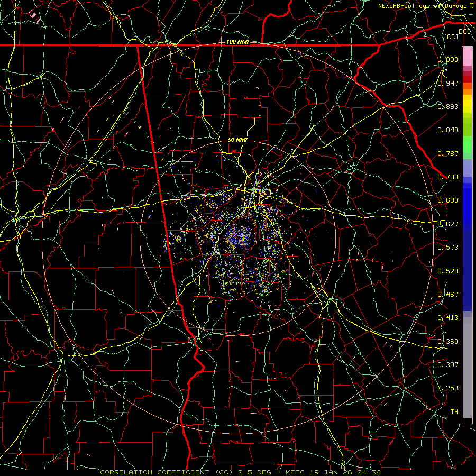
Task: Click the DCC label above the color scale
Action: pos(464,32)
